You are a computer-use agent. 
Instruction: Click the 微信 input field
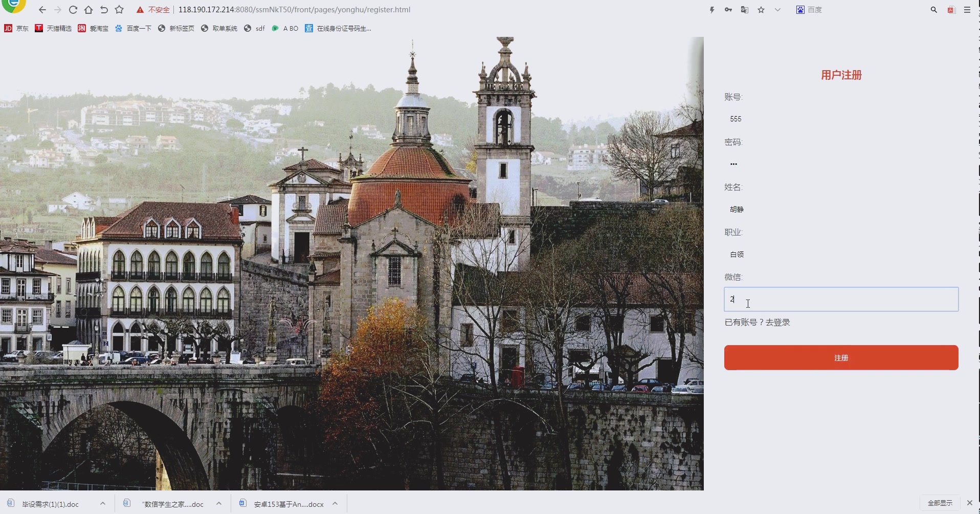click(x=841, y=299)
